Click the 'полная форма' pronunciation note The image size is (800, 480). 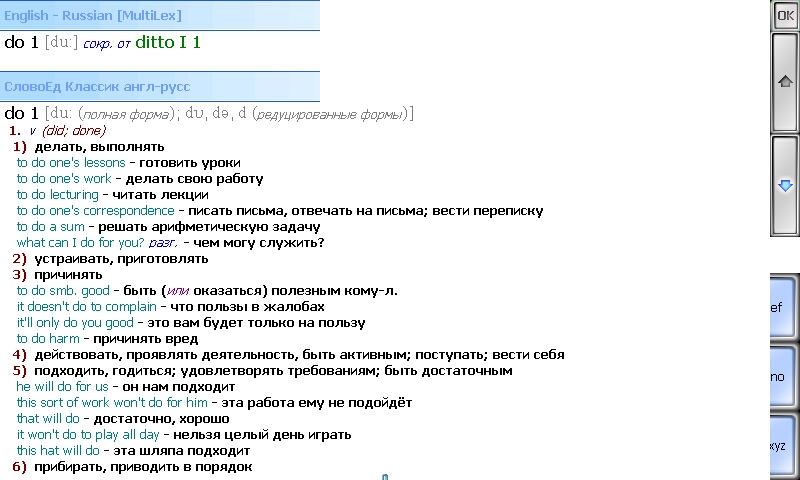(126, 115)
